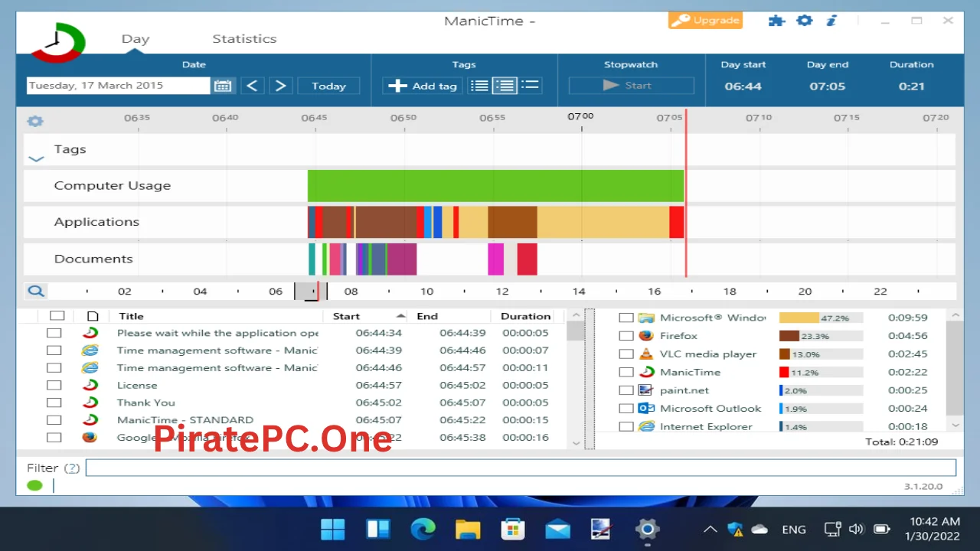Check the License row checkbox
The height and width of the screenshot is (551, 980).
click(54, 385)
